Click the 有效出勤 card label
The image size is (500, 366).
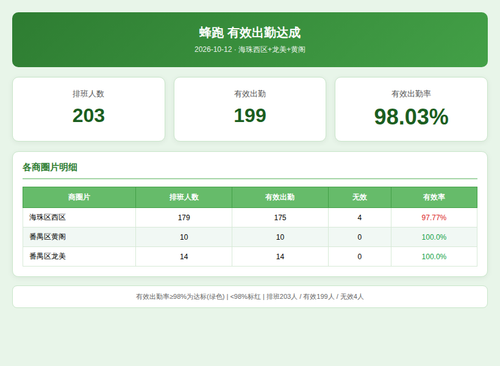click(250, 94)
